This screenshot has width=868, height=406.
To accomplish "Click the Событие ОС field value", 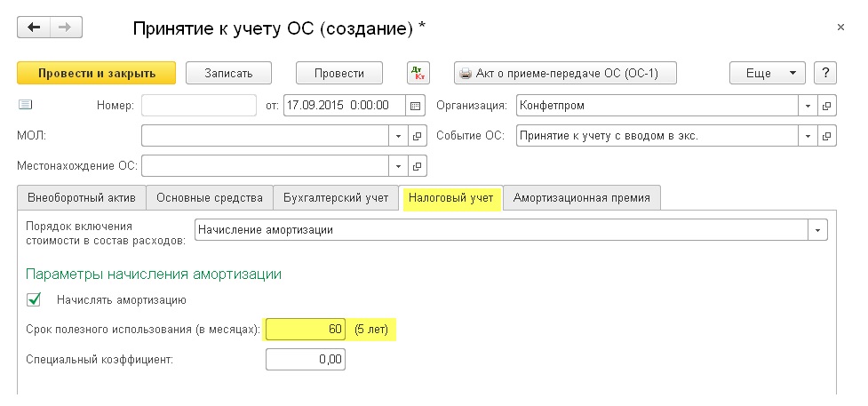I will 657,136.
